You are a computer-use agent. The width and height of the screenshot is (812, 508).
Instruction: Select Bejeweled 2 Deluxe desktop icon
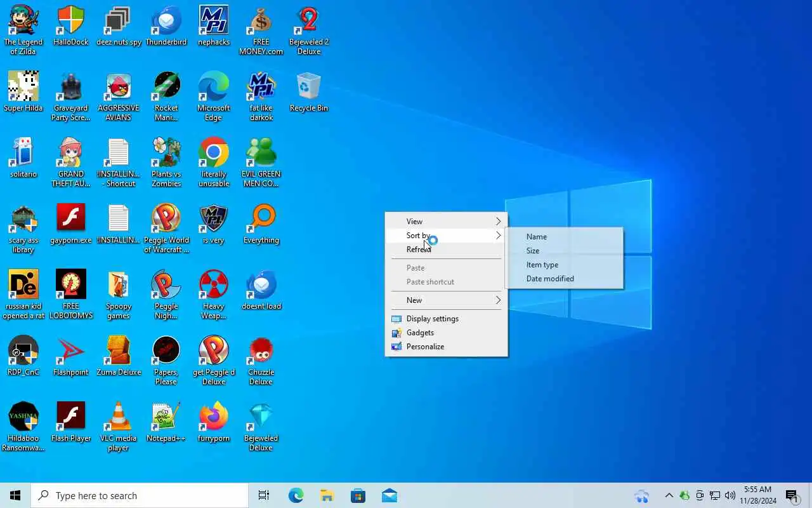click(309, 30)
